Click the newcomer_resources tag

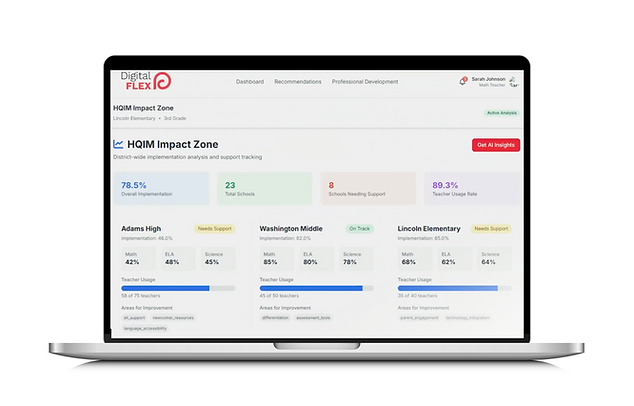pyautogui.click(x=173, y=318)
